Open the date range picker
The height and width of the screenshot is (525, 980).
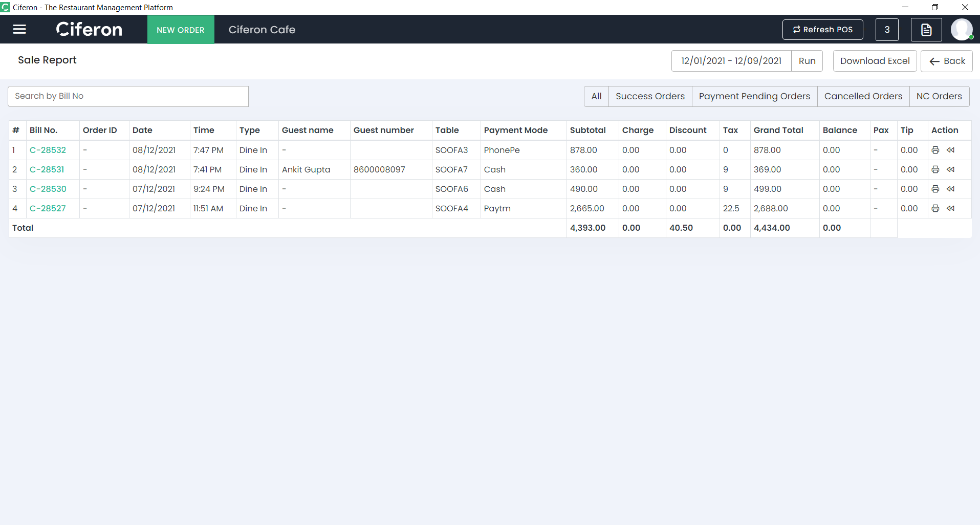(731, 61)
